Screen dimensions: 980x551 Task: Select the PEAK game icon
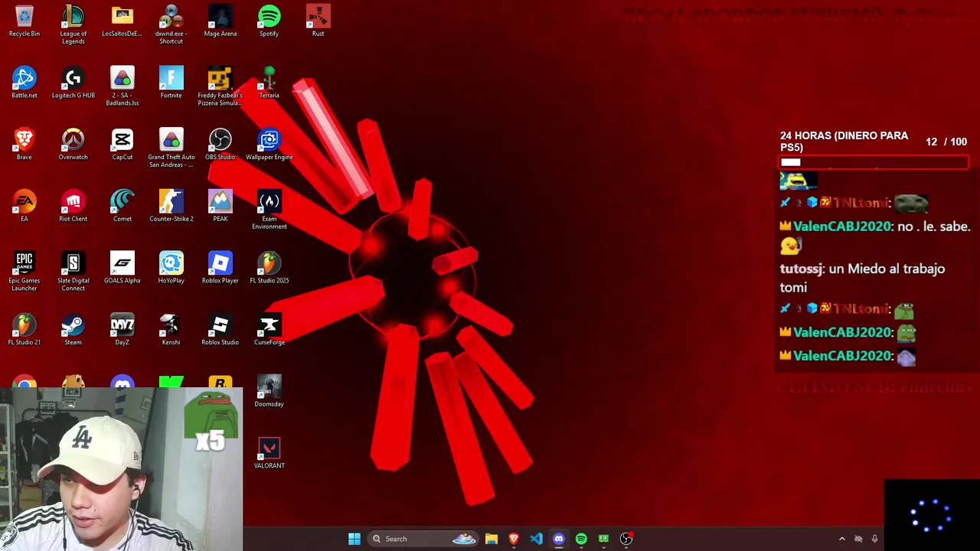click(220, 207)
